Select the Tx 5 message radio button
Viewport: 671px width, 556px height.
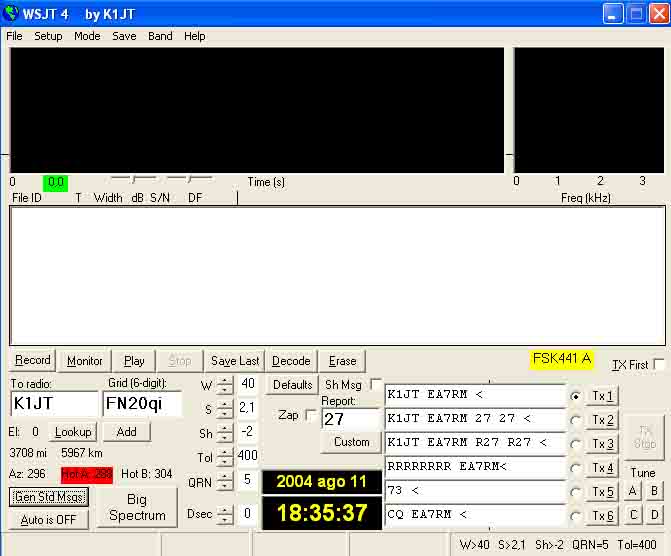click(576, 492)
